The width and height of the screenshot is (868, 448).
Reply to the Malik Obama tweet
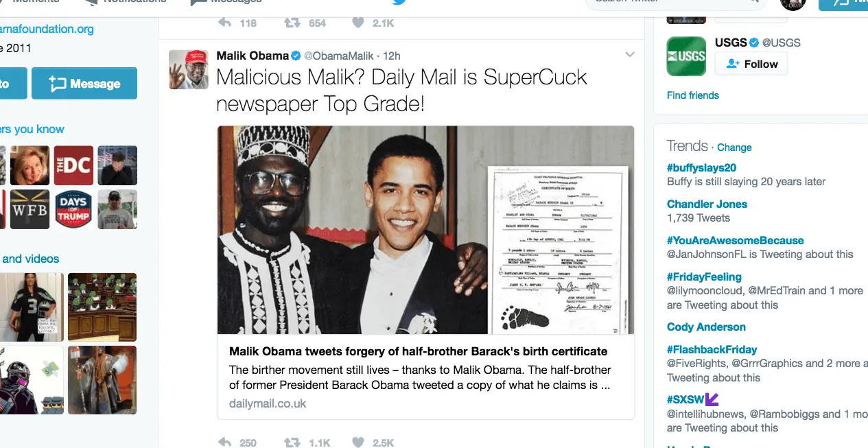click(x=224, y=443)
